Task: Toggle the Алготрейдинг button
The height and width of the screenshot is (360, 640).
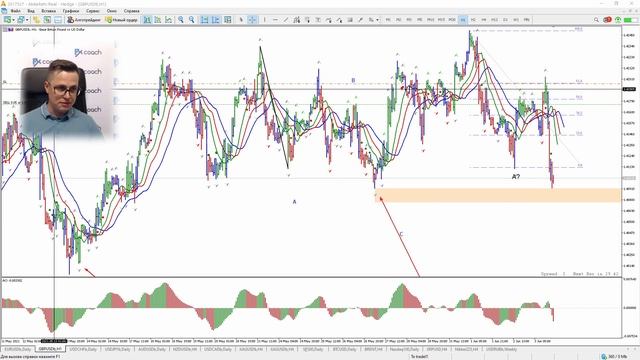Action: click(84, 20)
